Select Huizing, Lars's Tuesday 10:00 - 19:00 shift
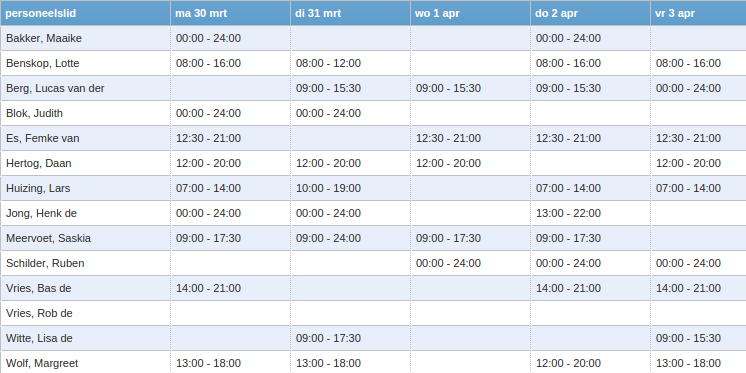Image resolution: width=746 pixels, height=373 pixels. [x=328, y=188]
